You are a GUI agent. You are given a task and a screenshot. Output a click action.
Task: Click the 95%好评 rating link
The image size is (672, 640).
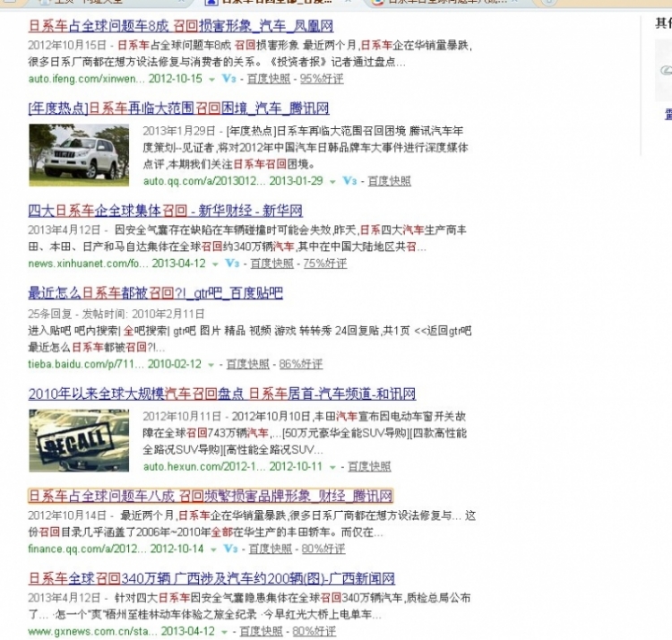[x=322, y=79]
